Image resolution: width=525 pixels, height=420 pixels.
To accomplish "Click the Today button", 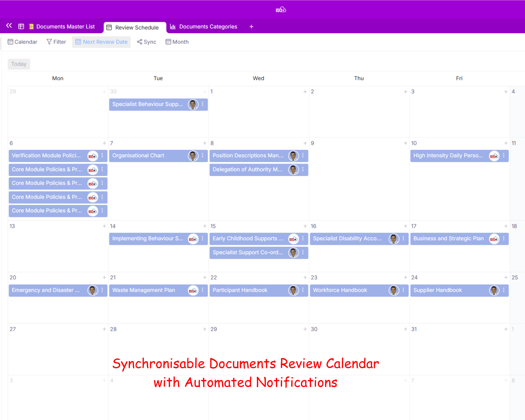I will (x=19, y=64).
